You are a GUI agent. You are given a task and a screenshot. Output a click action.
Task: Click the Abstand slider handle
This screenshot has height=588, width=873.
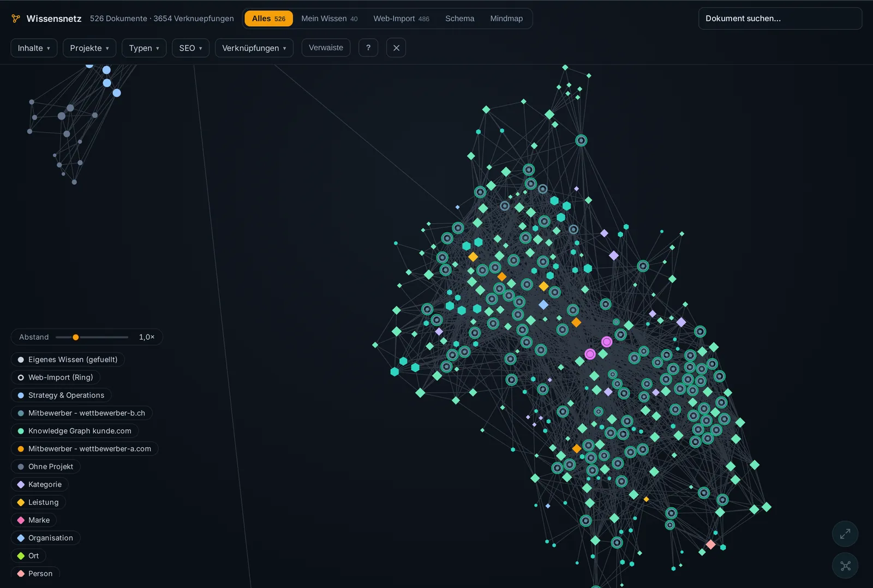pyautogui.click(x=76, y=337)
